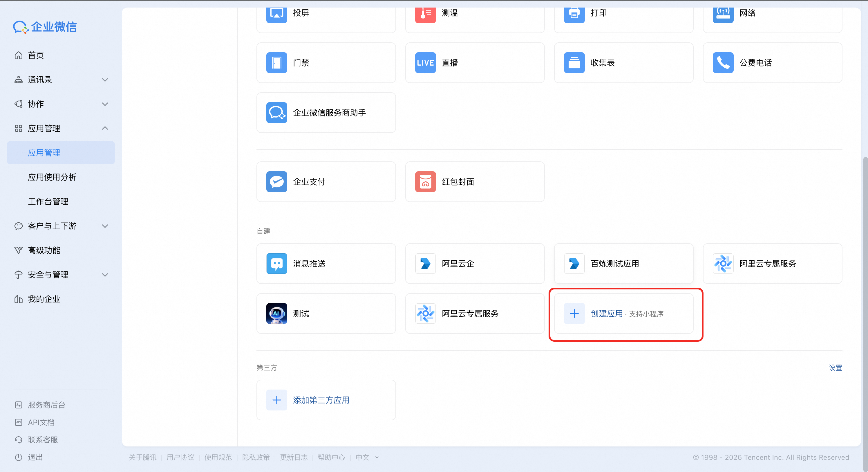Click the 红包封面 red envelope icon
Screen dimensions: 868x472
(x=425, y=182)
